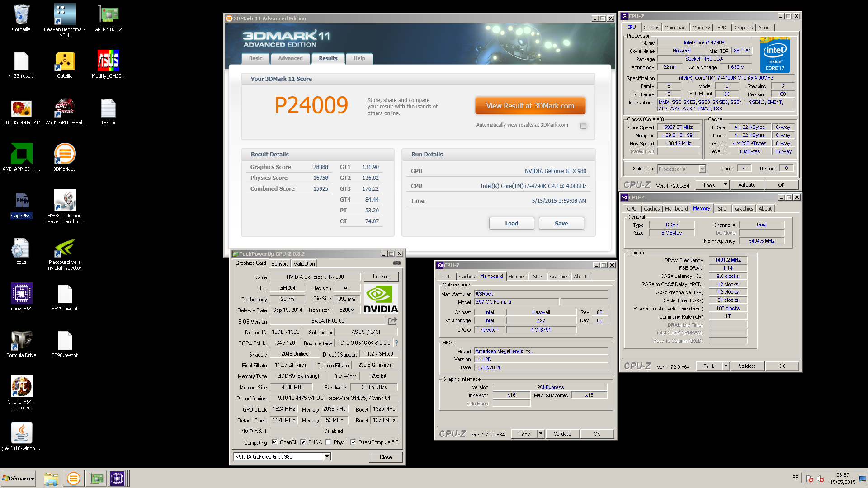Viewport: 868px width, 488px height.
Task: Launch cpuz_x64 desktop icon
Action: (21, 297)
